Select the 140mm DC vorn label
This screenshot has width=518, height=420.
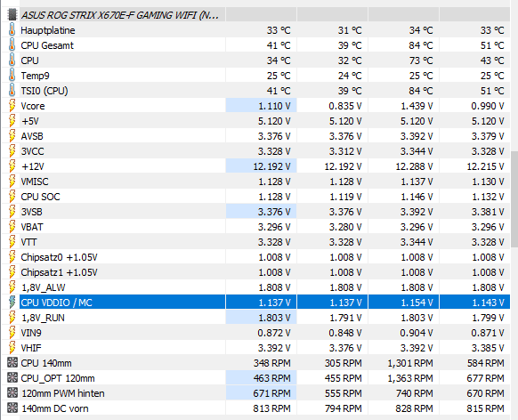[x=55, y=408]
